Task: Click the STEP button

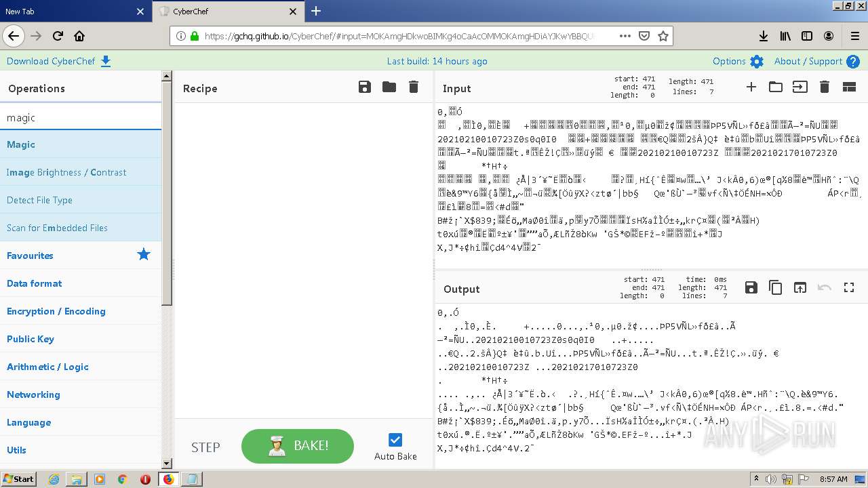Action: pos(205,447)
